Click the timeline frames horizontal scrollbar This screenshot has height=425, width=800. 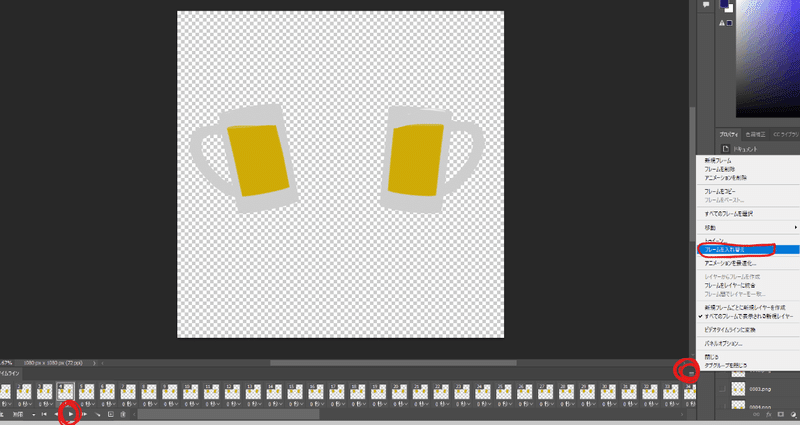[x=229, y=414]
